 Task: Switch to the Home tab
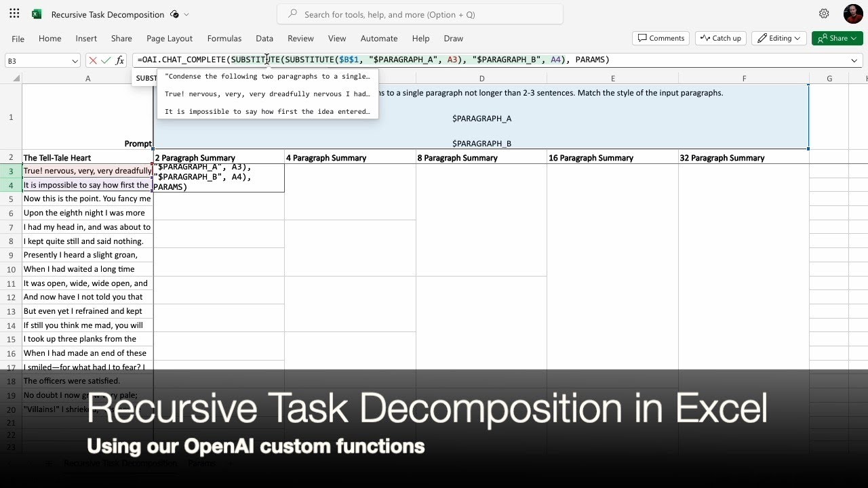click(x=50, y=39)
